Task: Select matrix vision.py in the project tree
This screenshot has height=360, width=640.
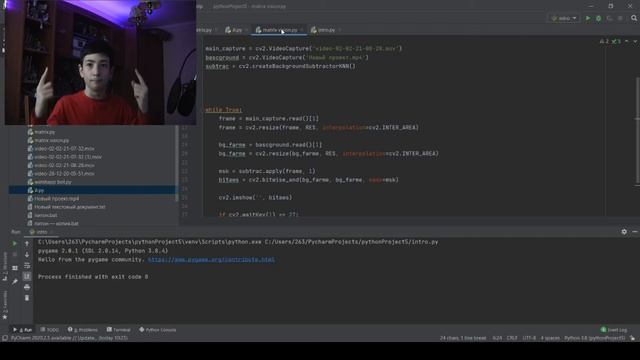Action: tap(51, 140)
